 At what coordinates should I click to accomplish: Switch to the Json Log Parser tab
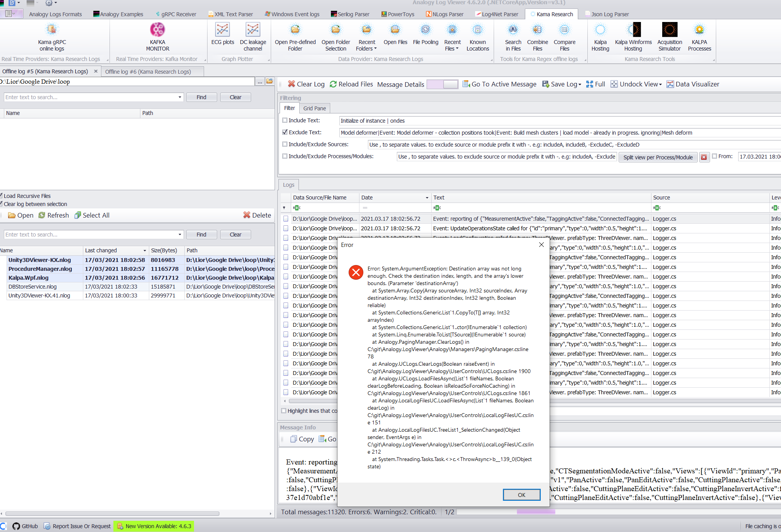[x=607, y=14]
